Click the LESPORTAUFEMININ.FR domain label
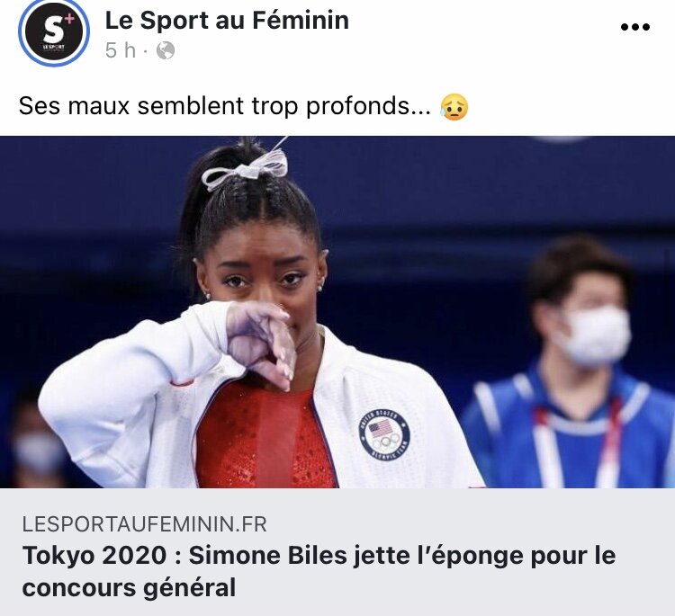 [144, 524]
